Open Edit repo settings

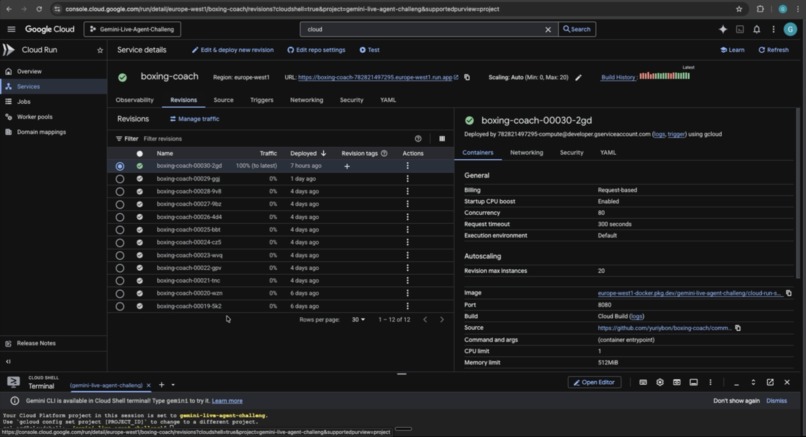pos(316,50)
